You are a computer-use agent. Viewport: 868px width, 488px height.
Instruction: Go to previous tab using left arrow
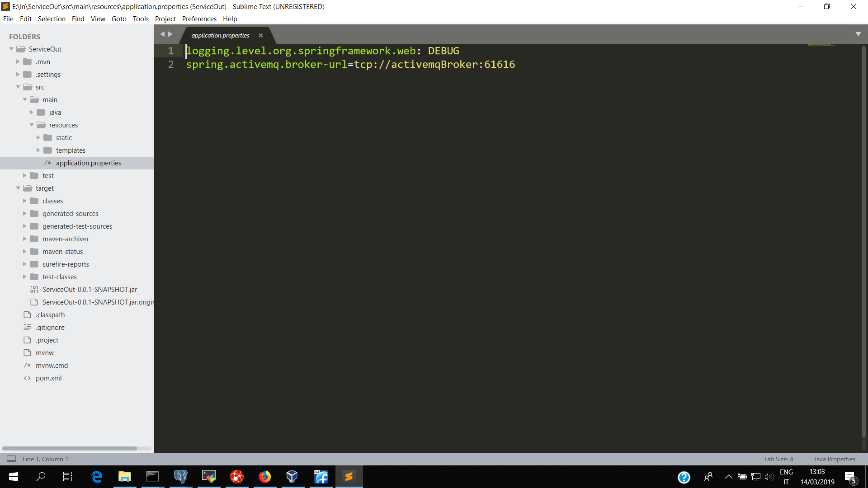pos(162,34)
